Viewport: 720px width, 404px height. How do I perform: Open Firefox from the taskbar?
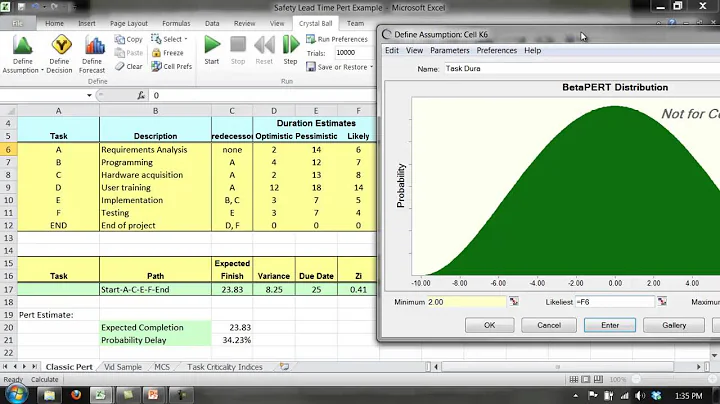[76, 395]
